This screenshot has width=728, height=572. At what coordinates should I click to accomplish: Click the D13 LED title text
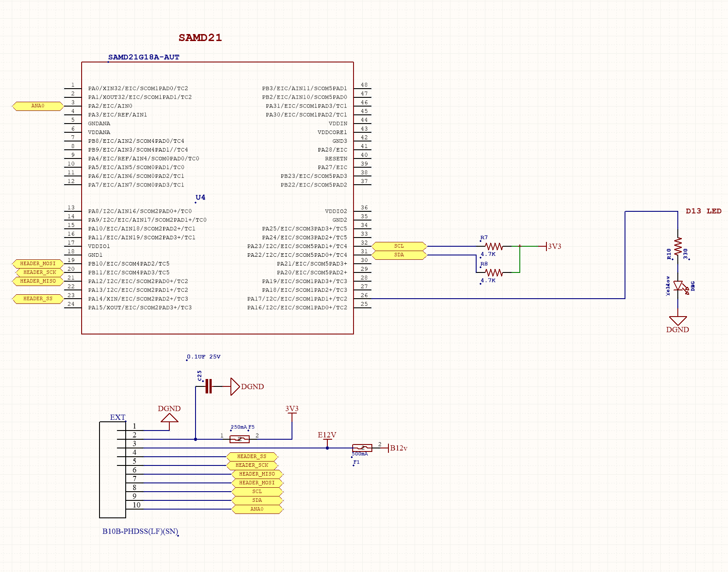coord(704,211)
